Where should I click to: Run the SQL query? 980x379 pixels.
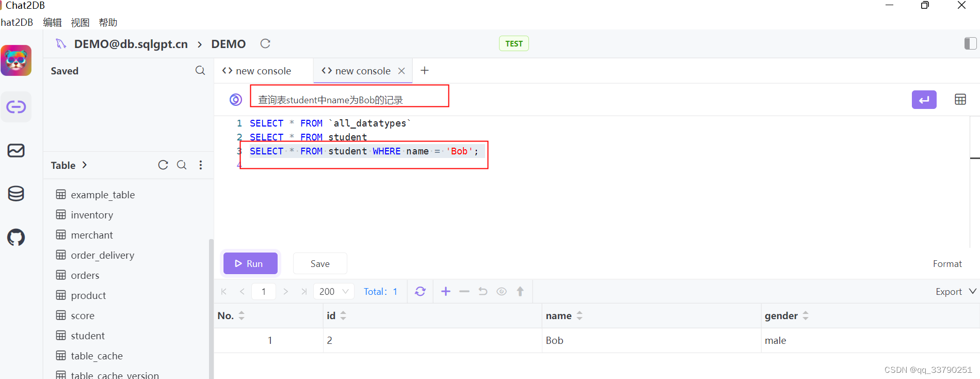click(250, 263)
